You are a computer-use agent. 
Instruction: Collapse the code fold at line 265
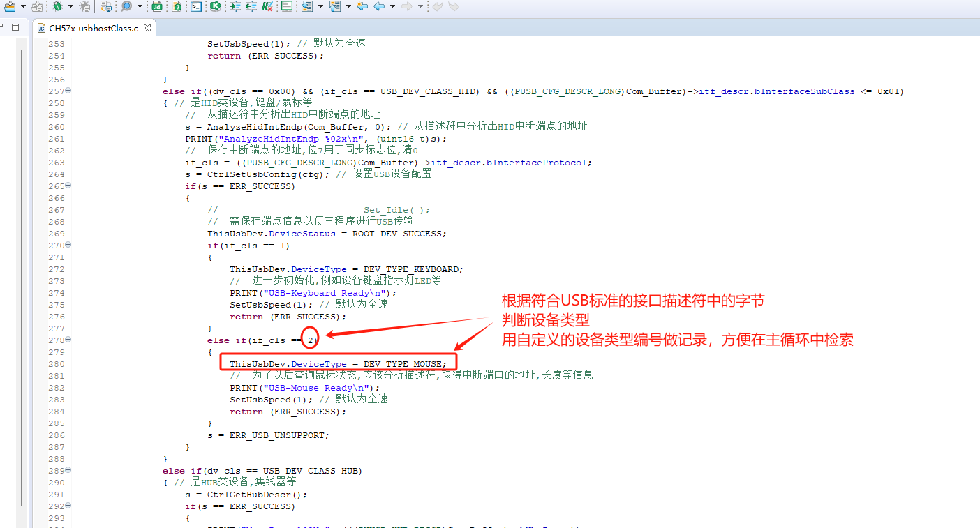pyautogui.click(x=68, y=186)
